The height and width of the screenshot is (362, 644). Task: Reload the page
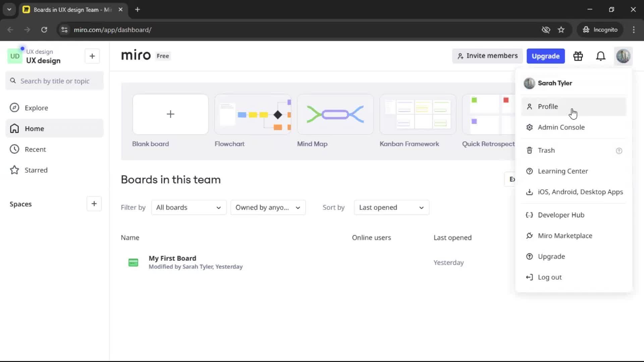44,30
